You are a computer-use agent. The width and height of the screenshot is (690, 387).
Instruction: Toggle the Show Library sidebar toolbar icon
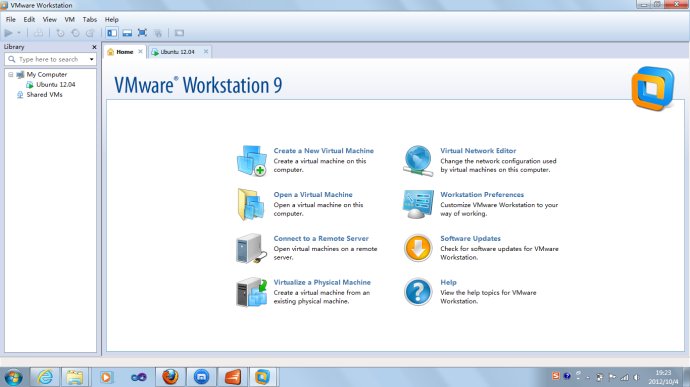tap(112, 33)
